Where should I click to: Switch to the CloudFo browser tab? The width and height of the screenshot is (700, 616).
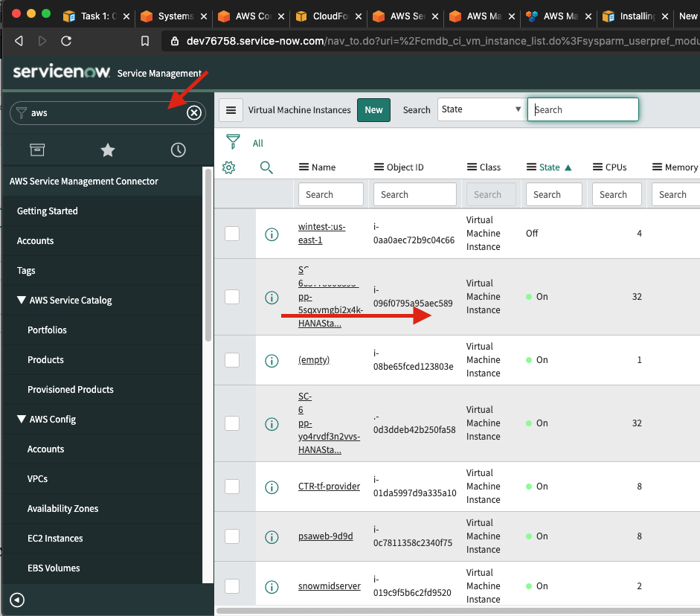click(x=326, y=14)
